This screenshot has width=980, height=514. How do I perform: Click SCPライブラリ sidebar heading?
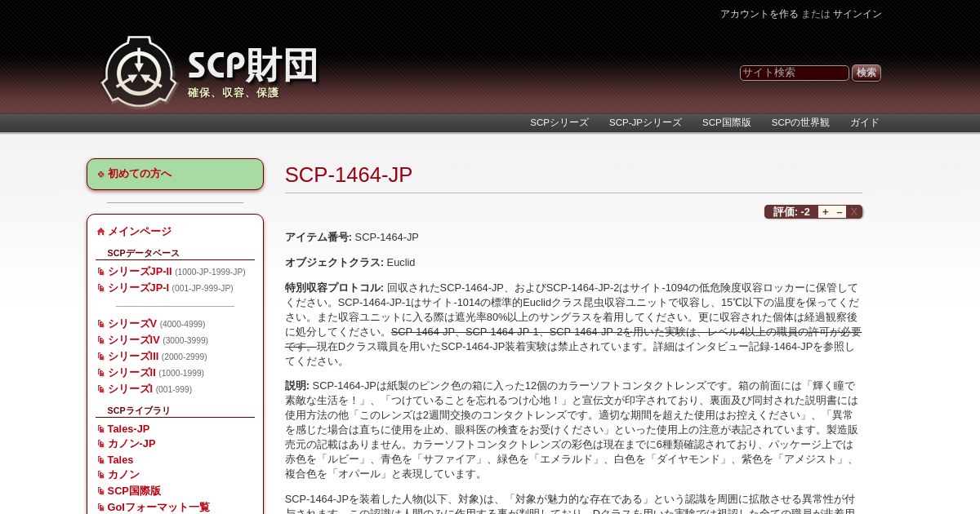[x=139, y=410]
